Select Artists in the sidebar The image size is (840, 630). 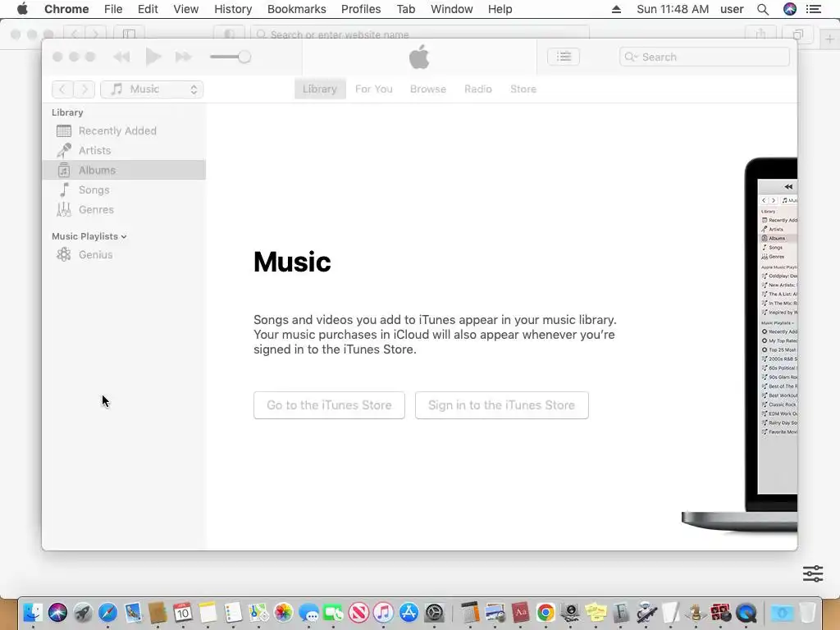124,151
